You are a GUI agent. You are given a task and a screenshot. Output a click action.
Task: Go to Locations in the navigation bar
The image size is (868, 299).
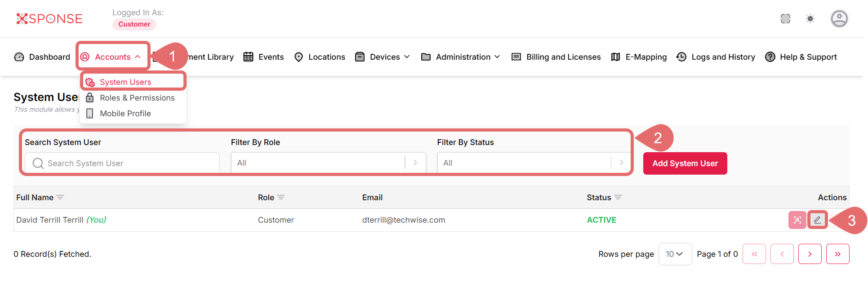click(320, 57)
